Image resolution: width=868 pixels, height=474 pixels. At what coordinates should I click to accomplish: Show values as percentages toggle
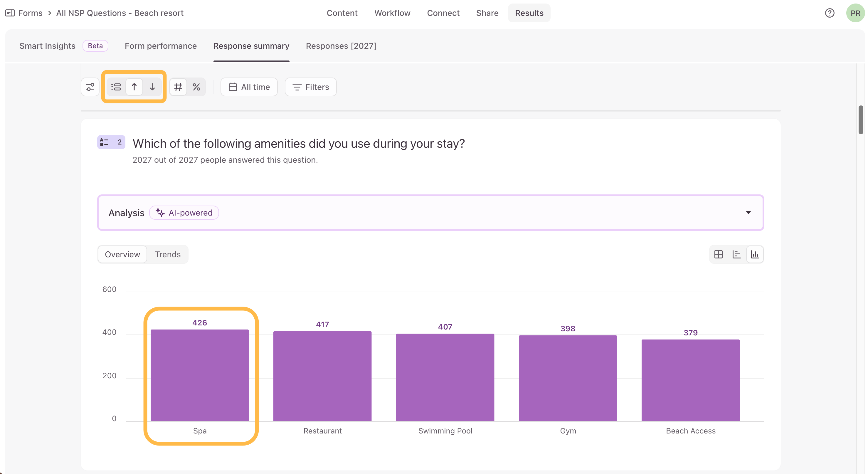click(x=196, y=87)
